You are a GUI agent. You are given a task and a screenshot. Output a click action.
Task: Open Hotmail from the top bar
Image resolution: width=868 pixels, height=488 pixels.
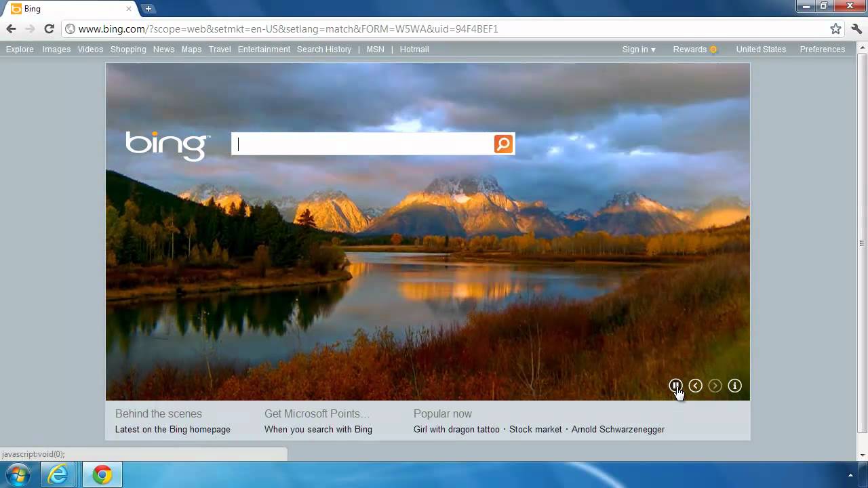coord(414,49)
